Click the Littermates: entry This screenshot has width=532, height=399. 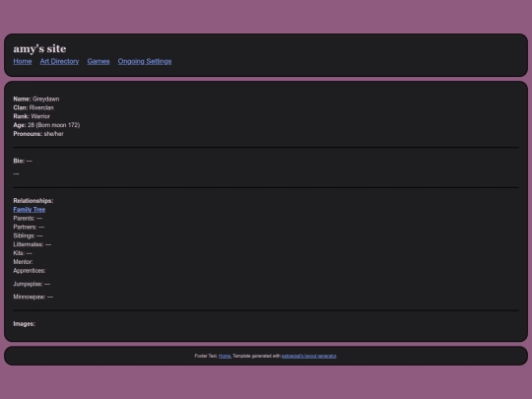point(33,244)
